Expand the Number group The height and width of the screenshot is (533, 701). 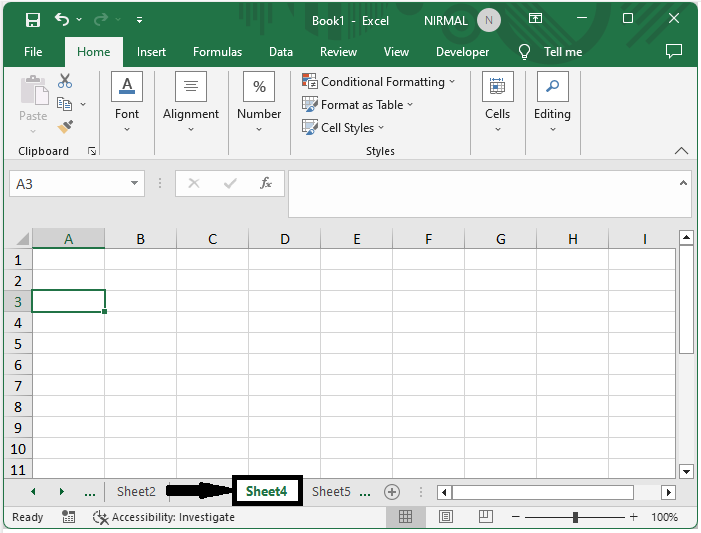pos(259,102)
